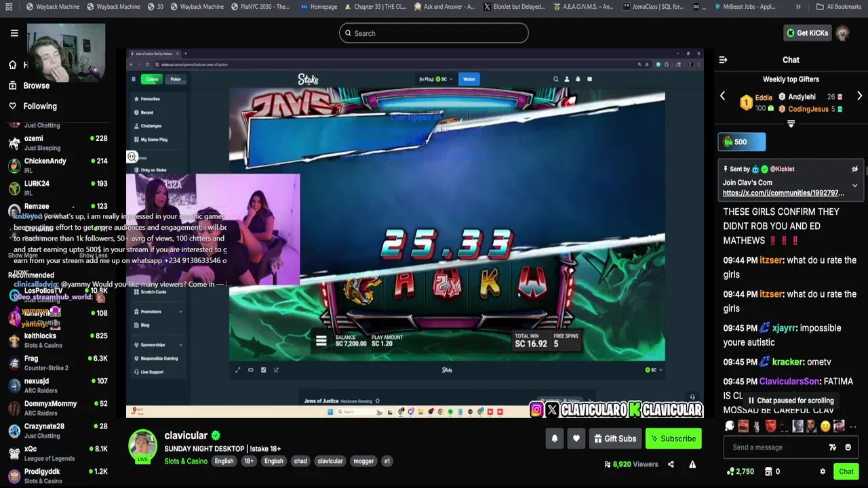Open clavicular's channel avatar
This screenshot has height=488, width=868.
coord(142,445)
